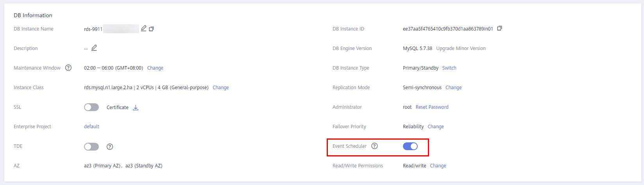Open the default enterprise project
The image size is (644, 185).
point(91,127)
